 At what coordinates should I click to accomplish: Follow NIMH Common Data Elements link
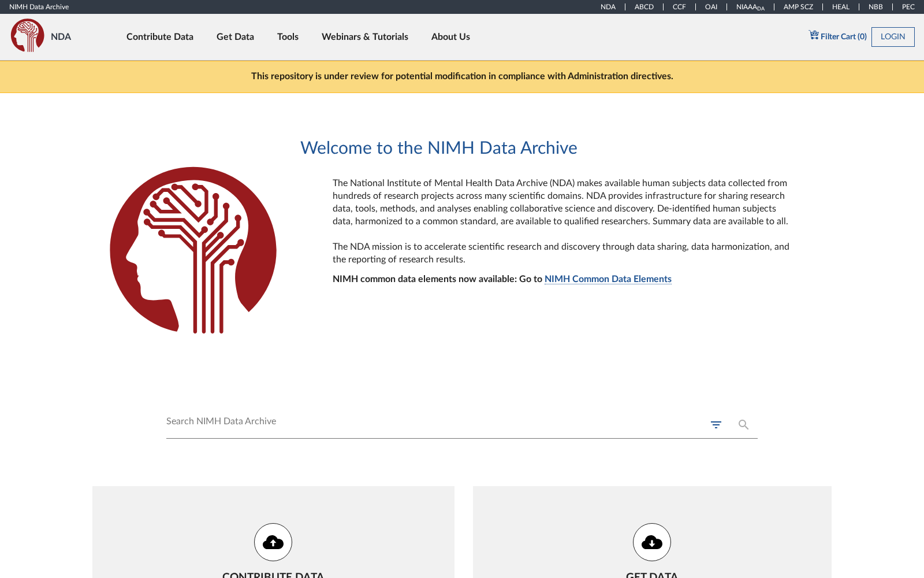(608, 279)
